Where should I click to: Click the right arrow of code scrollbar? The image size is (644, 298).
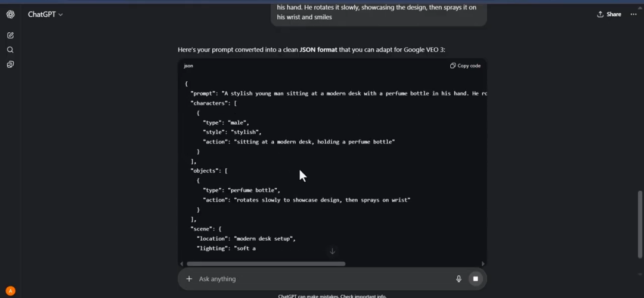pos(483,263)
